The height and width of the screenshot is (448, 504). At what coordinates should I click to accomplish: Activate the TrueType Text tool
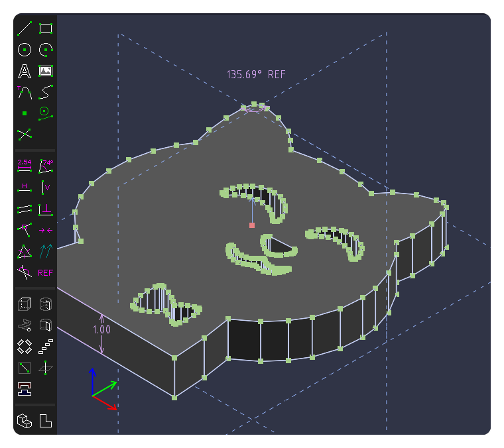(25, 71)
